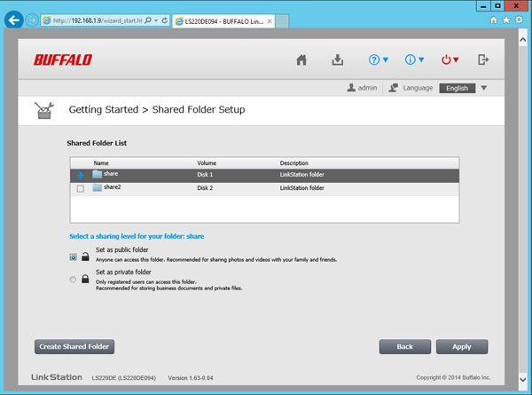Image resolution: width=532 pixels, height=395 pixels.
Task: Open browser Favorites star icon
Action: pyautogui.click(x=506, y=20)
